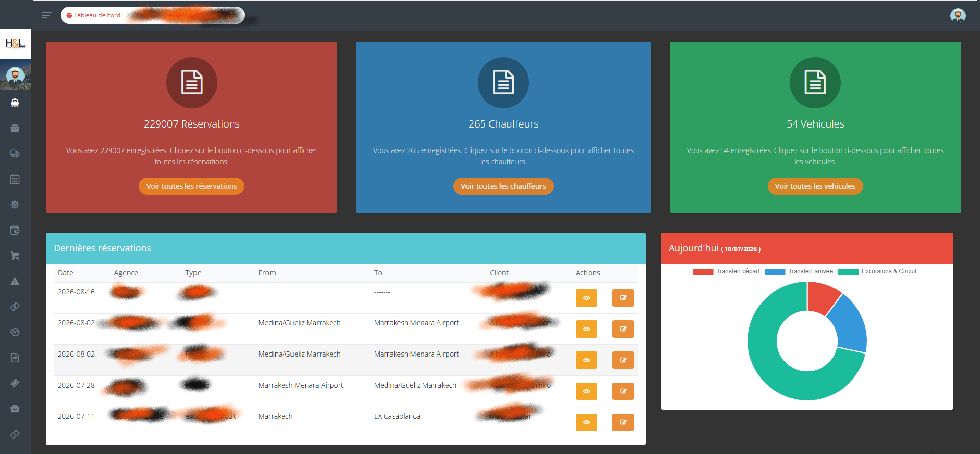Click the 2026-07-11 date cell
The image size is (980, 454).
click(x=76, y=416)
